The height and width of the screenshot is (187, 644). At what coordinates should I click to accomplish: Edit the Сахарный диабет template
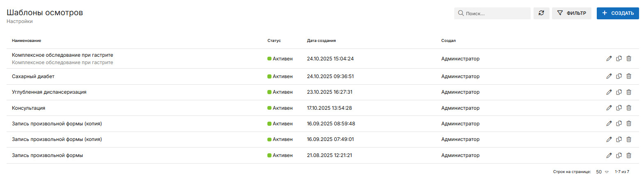click(x=609, y=76)
